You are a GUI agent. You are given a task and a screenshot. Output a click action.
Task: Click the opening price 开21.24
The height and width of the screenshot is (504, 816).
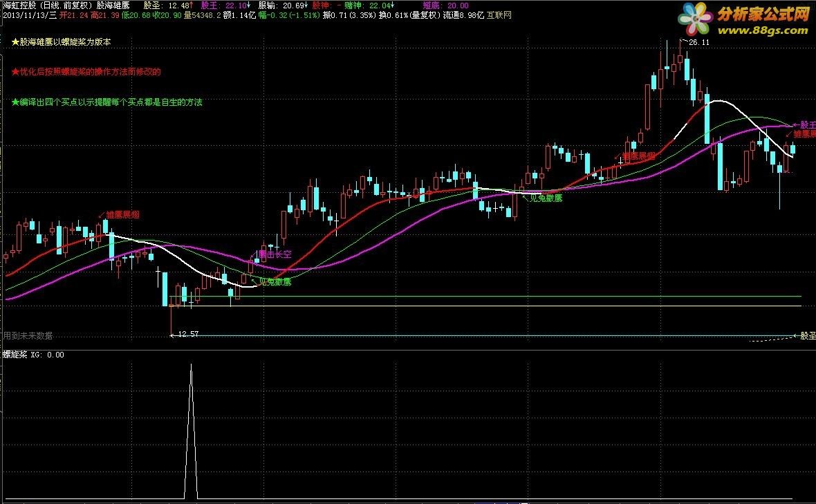73,15
